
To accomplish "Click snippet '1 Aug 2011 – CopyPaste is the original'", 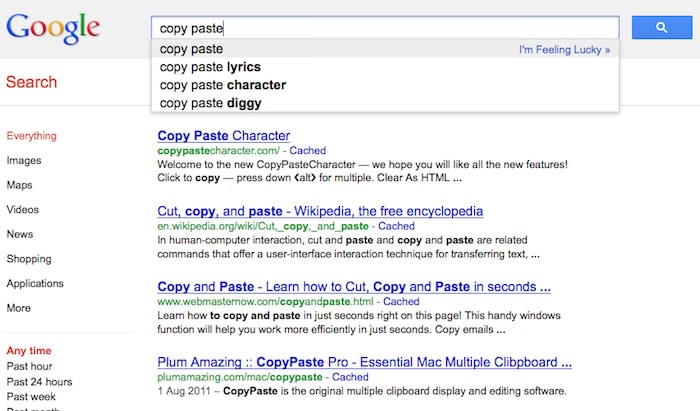I will [x=362, y=391].
